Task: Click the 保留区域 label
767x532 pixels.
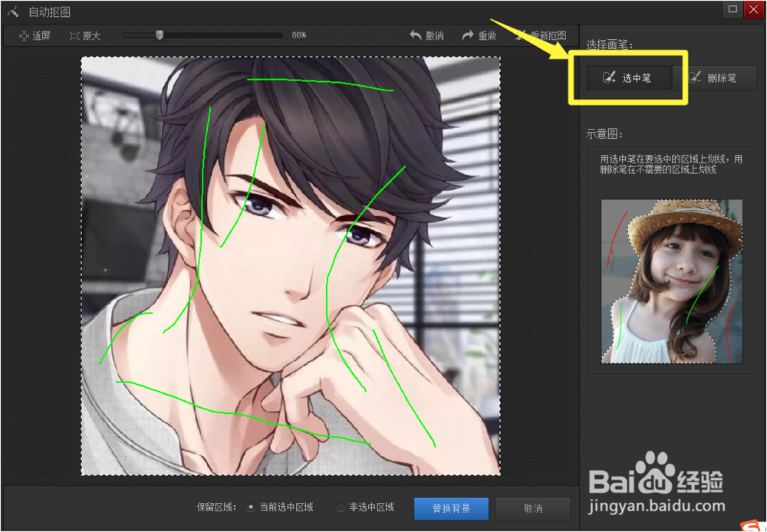Action: (x=217, y=507)
